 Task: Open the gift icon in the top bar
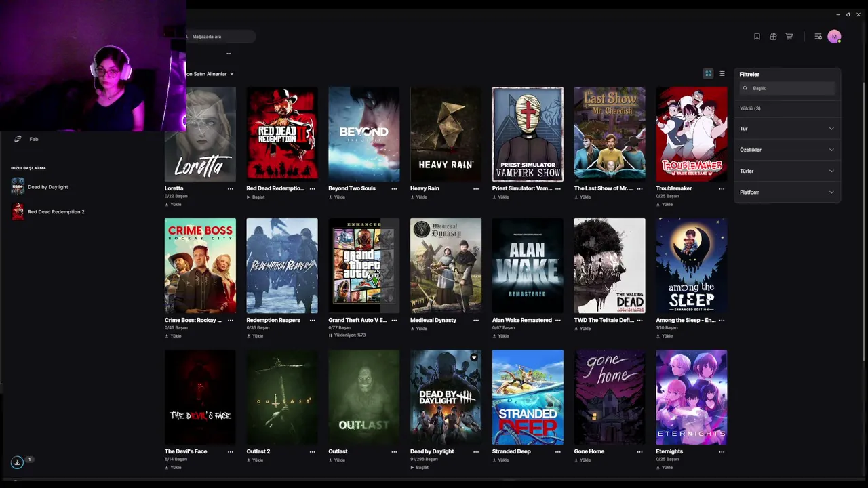[773, 37]
